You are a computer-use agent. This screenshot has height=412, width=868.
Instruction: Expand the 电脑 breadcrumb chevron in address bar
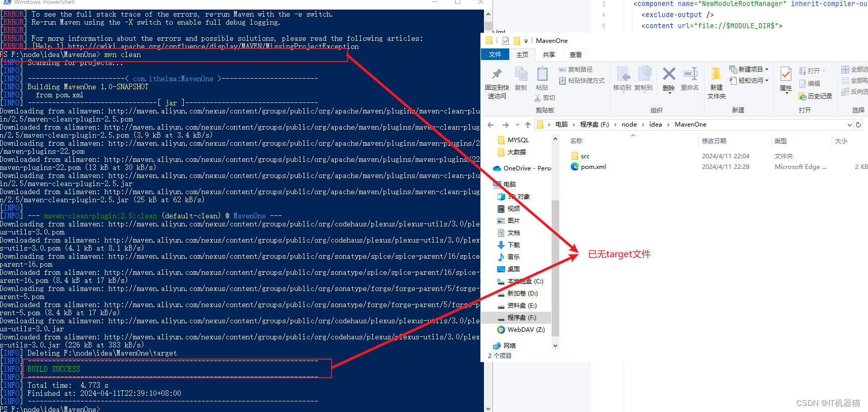pyautogui.click(x=574, y=125)
